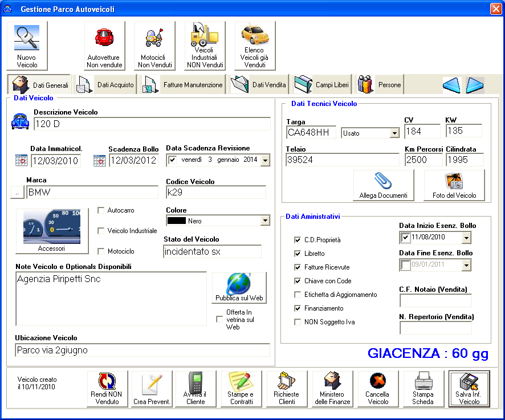This screenshot has height=420, width=505.
Task: Open the Colore Nero dropdown
Action: pos(265,221)
